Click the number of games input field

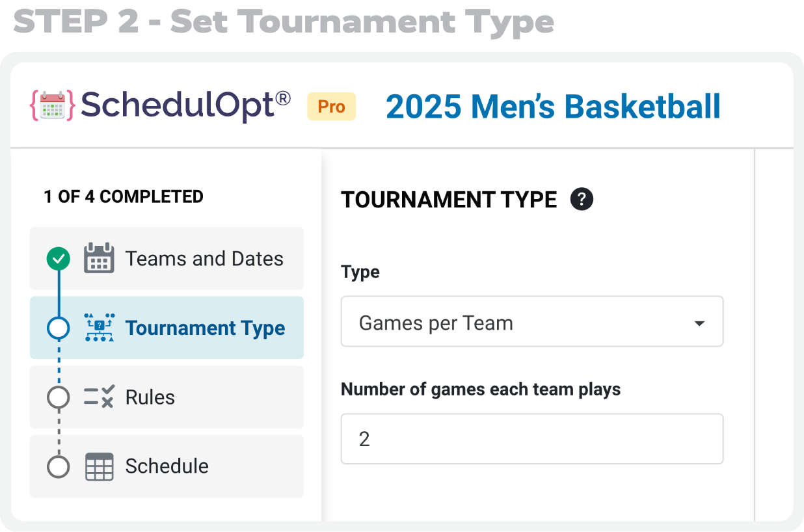532,439
